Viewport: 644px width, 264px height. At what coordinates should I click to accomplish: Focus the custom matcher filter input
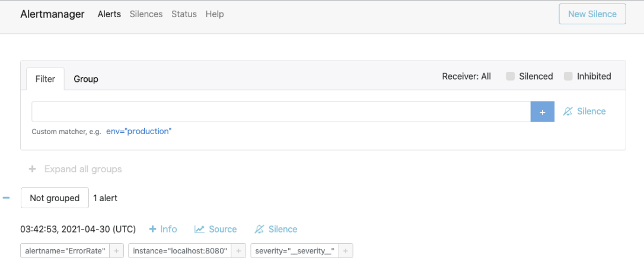(x=281, y=112)
